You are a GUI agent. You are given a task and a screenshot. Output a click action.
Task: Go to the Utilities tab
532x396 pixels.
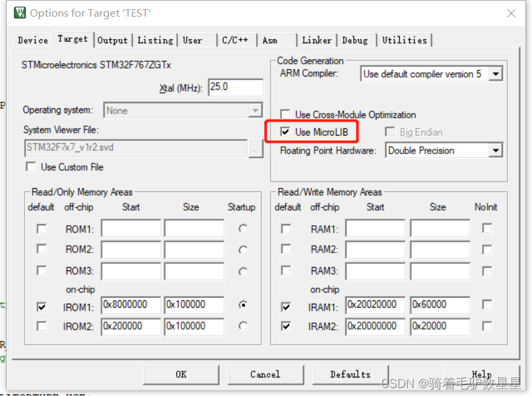pos(404,41)
